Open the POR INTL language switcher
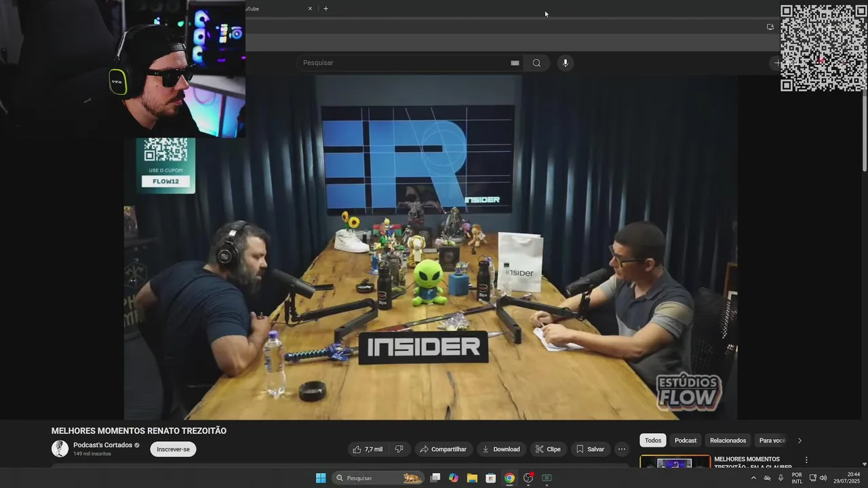 coord(797,478)
